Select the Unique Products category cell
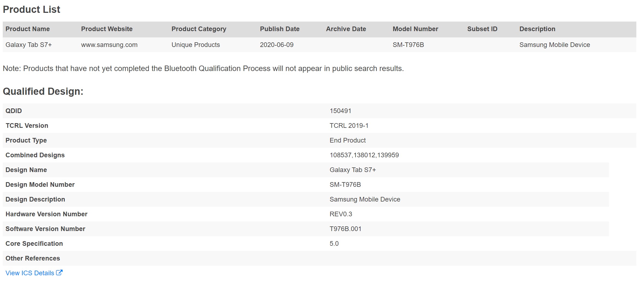Viewport: 644px width, 284px height. click(x=196, y=45)
